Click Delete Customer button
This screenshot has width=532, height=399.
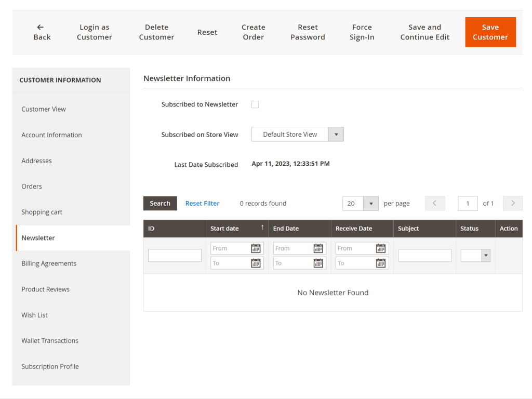[x=156, y=32]
